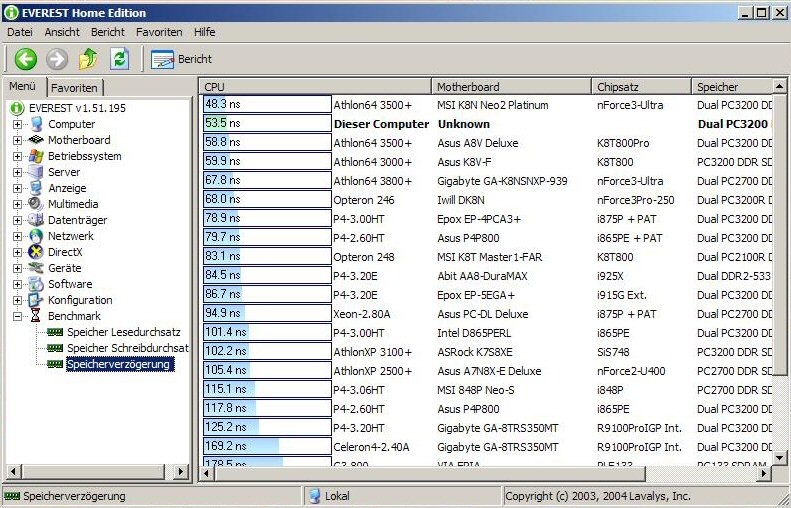Sort by the CPU column header
791x508 pixels.
tap(316, 87)
